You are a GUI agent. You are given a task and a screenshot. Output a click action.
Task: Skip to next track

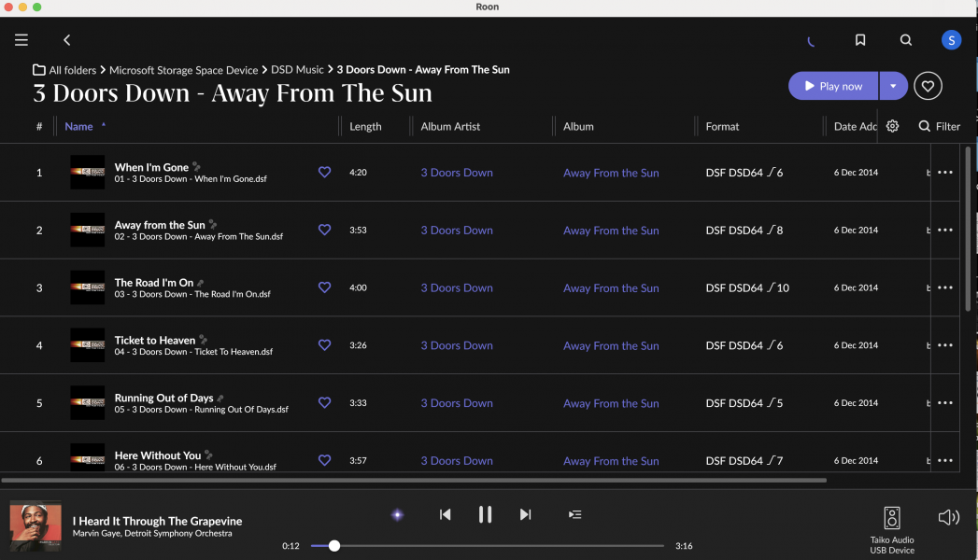(525, 514)
